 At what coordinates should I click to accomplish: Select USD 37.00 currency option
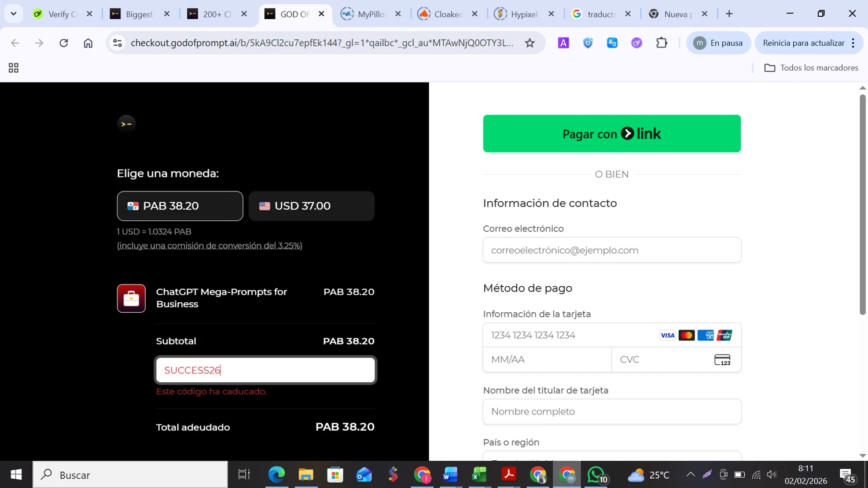312,206
